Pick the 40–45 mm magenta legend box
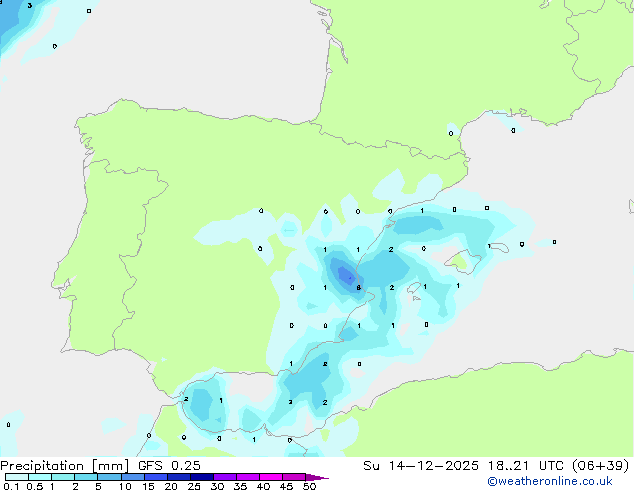634x490 pixels. pyautogui.click(x=271, y=477)
